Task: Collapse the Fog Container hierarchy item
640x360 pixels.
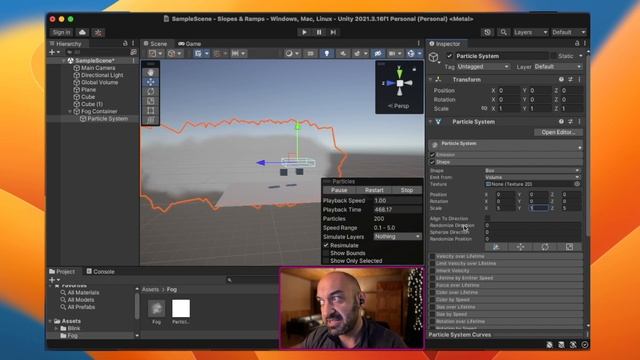Action: pyautogui.click(x=70, y=111)
